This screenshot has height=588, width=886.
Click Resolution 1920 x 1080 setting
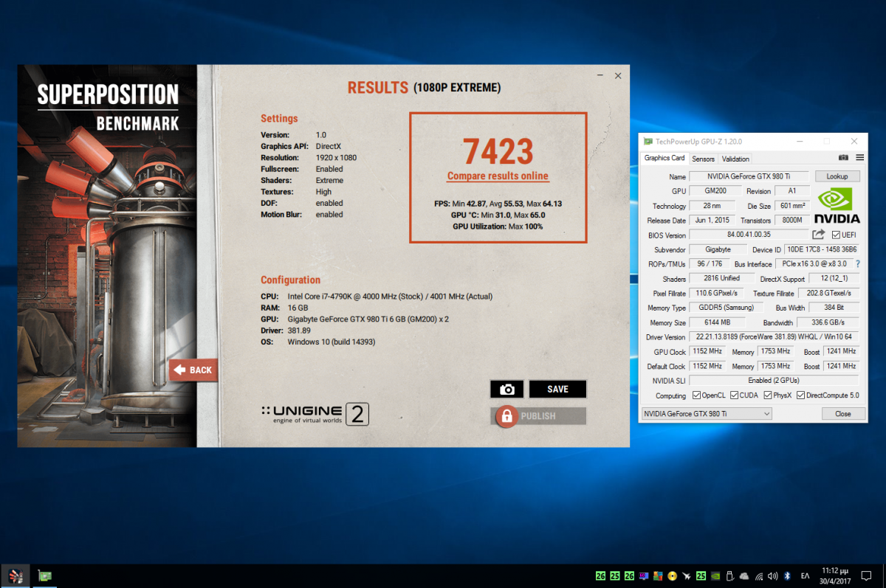pos(309,158)
